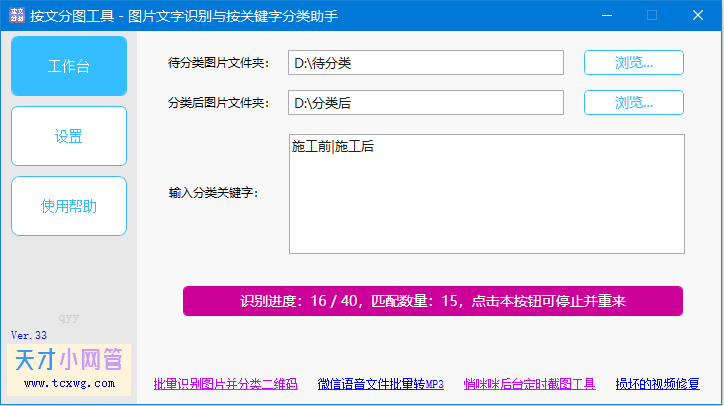Click the Ver.33 version label
Screen dimensions: 724x406
29,335
